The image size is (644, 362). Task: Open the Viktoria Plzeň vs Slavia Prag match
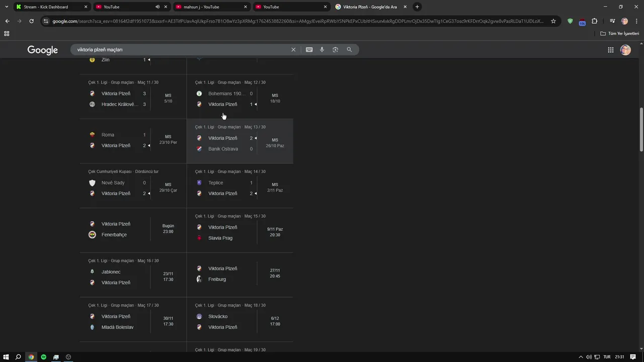click(x=240, y=230)
